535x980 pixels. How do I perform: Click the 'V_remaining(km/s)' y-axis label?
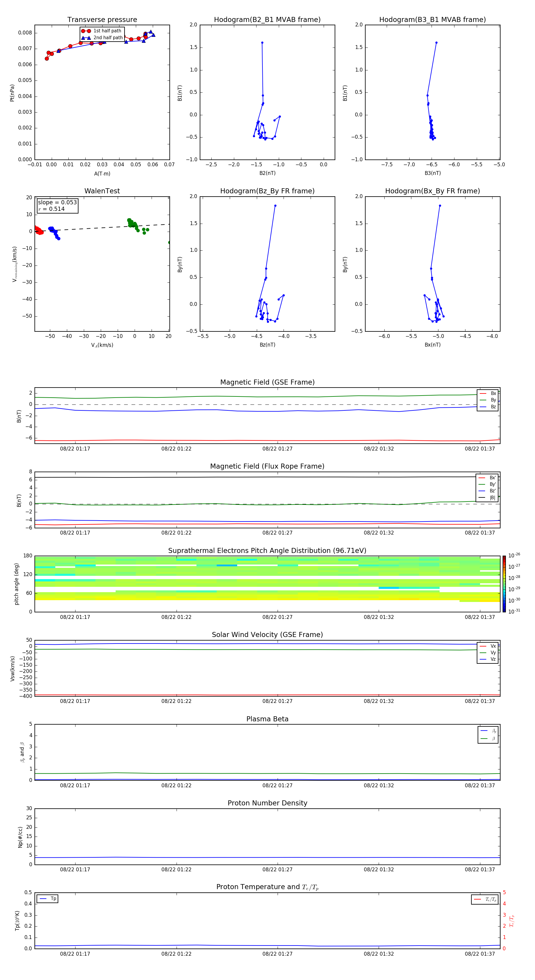coord(15,264)
